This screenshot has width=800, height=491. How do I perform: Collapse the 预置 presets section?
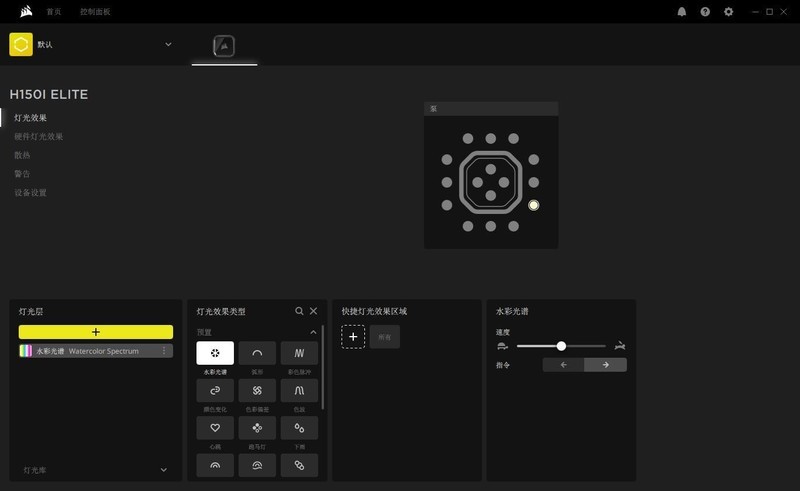pyautogui.click(x=313, y=332)
